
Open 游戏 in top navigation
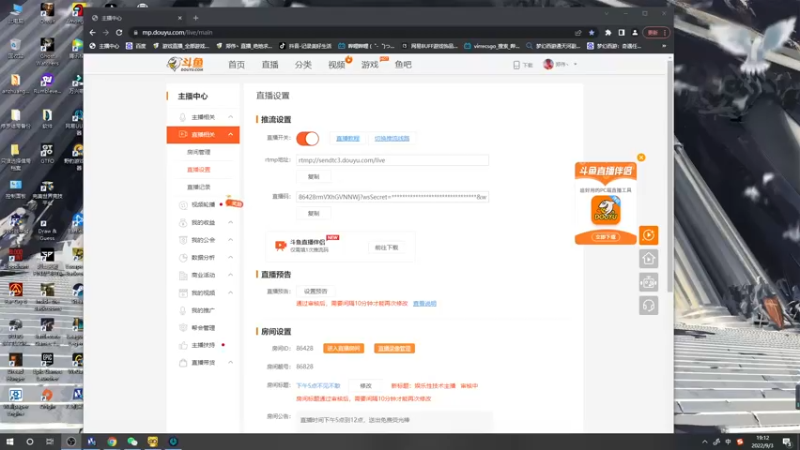[x=370, y=65]
